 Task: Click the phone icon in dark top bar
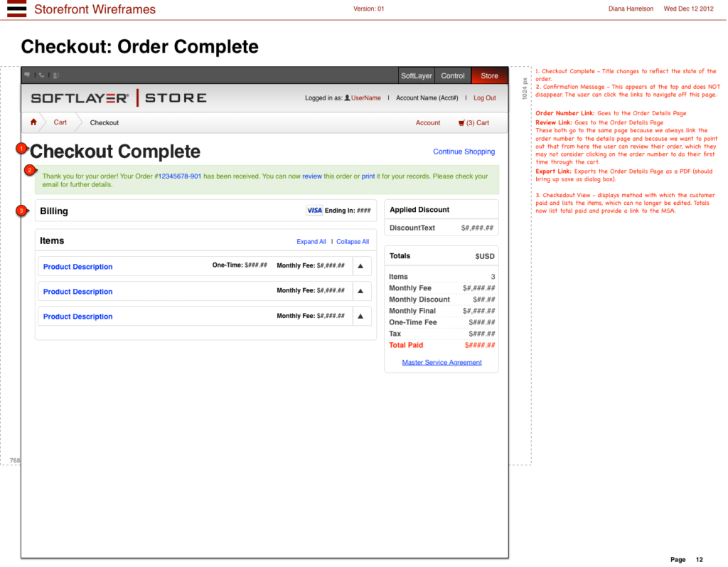pyautogui.click(x=40, y=74)
